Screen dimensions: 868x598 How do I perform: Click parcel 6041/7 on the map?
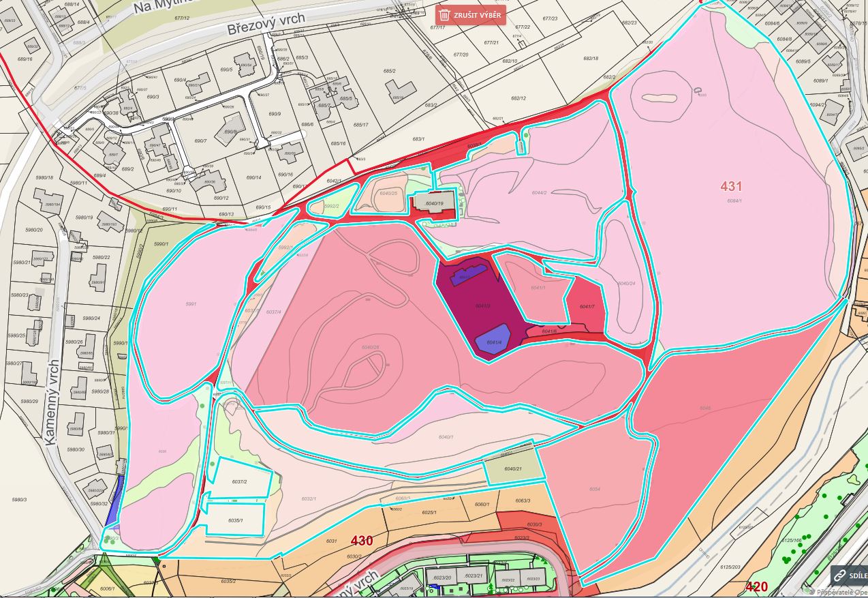(585, 307)
